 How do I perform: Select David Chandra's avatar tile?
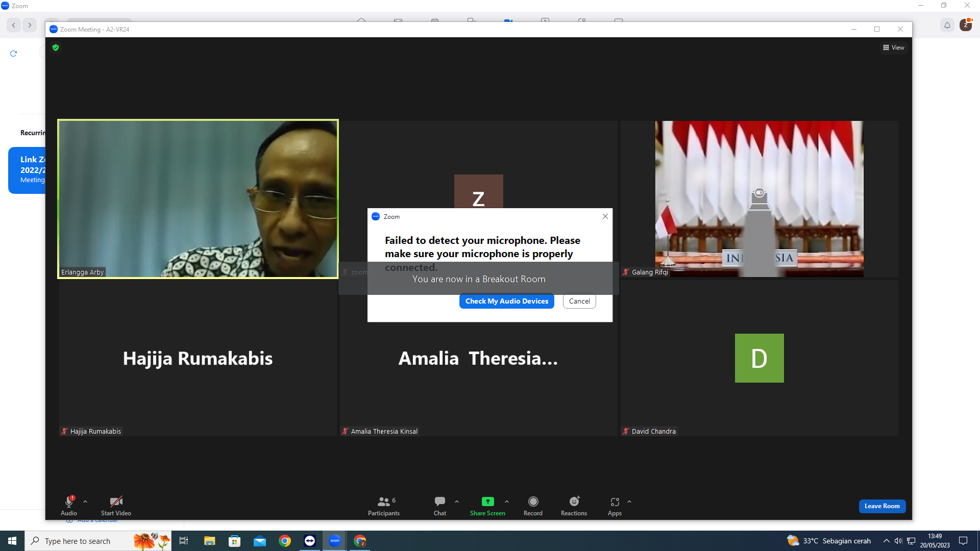coord(759,358)
